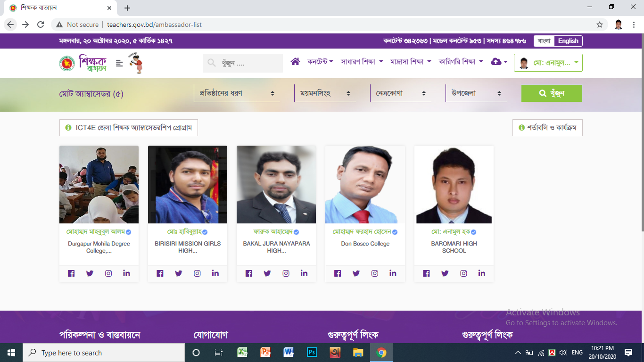Open Instagram link for মোহাম্মদ ফরহাদ হোসেন
The image size is (644, 362).
coord(374,273)
